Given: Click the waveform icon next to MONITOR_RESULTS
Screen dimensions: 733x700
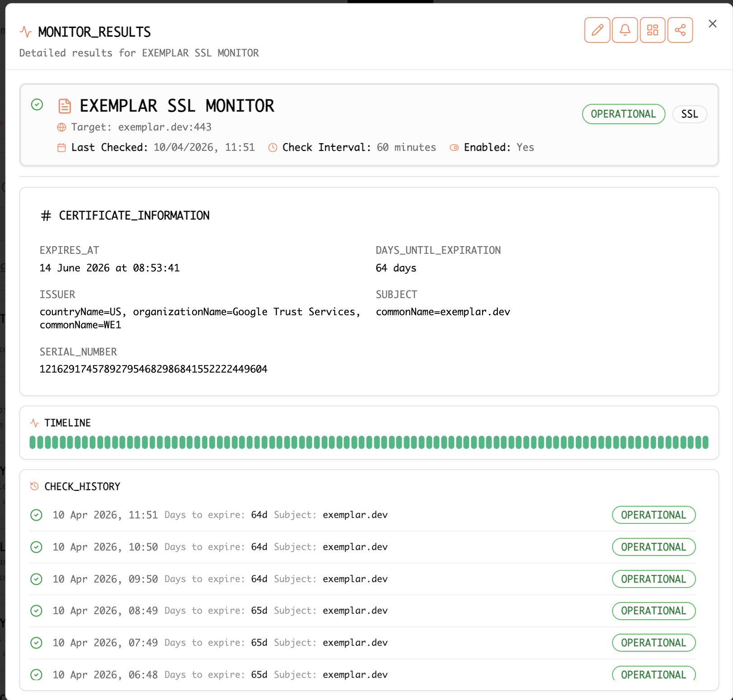Looking at the screenshot, I should [25, 31].
